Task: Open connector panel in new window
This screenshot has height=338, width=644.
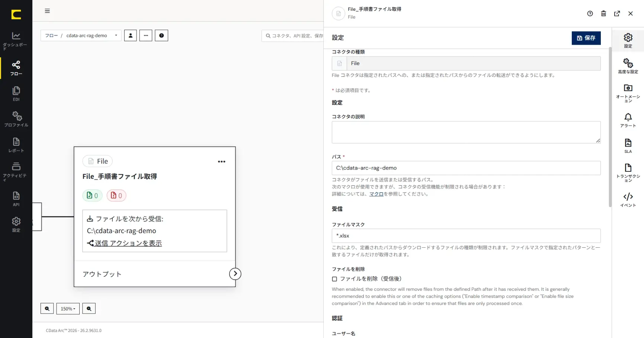Action: tap(617, 14)
